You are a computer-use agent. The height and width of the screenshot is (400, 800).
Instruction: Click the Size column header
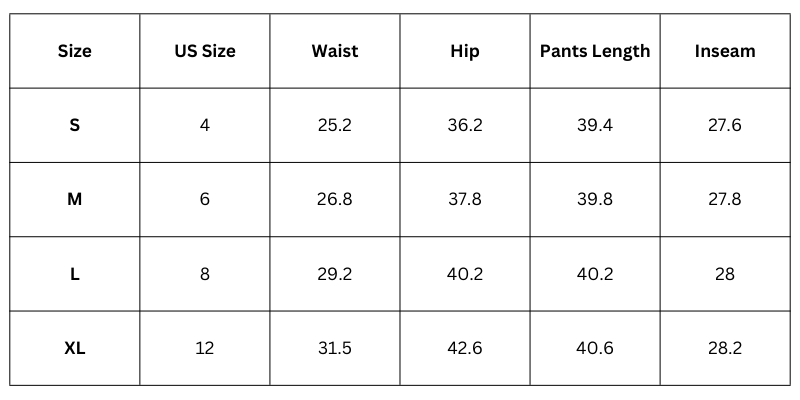tap(74, 51)
